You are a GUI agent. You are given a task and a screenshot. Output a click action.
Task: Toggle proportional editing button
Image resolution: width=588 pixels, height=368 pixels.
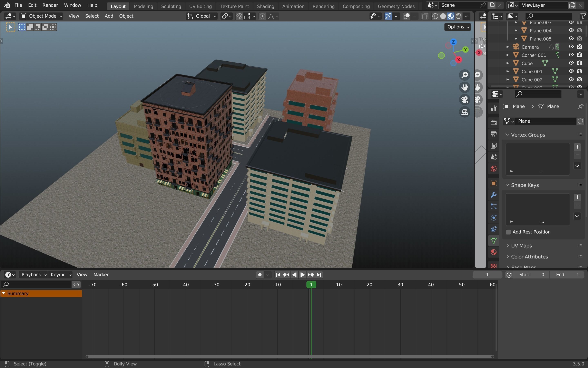[262, 16]
